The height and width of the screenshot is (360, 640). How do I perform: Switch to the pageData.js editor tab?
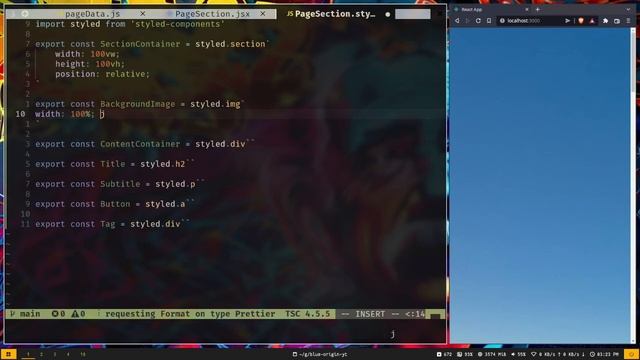tap(93, 14)
